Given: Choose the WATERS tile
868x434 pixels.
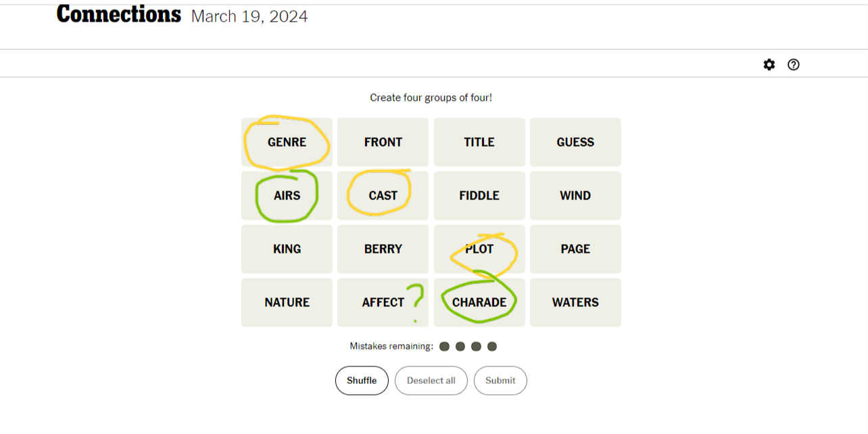Looking at the screenshot, I should 575,302.
